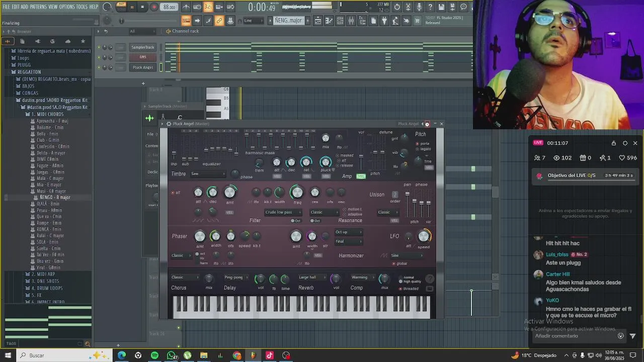Open the OPTIONS menu
This screenshot has height=362, width=644.
67,7
